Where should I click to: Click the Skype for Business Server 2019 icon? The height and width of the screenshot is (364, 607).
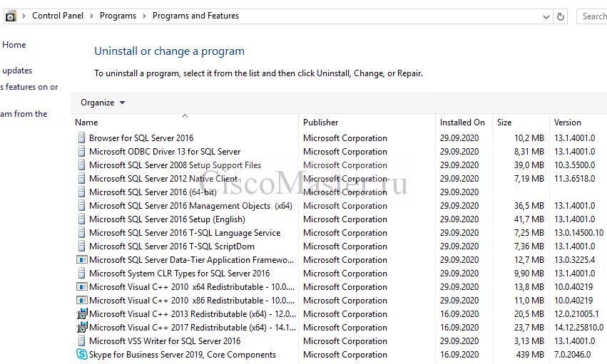82,354
